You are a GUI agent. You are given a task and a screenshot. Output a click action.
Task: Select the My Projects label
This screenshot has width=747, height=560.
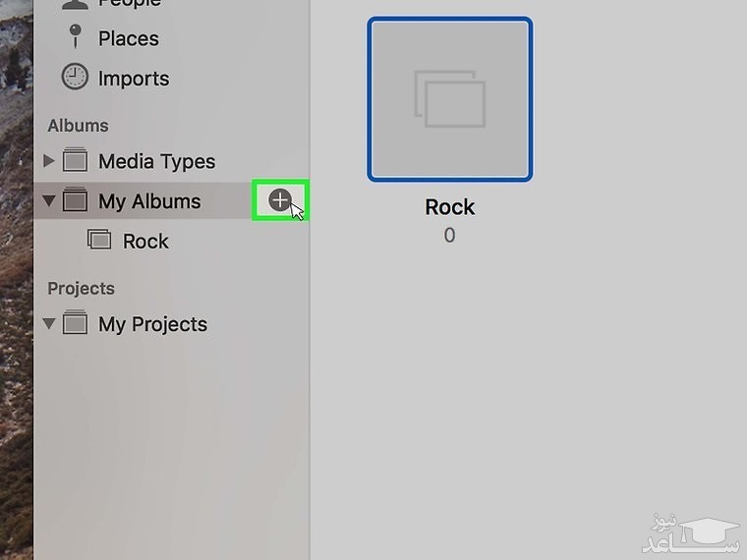[x=152, y=324]
